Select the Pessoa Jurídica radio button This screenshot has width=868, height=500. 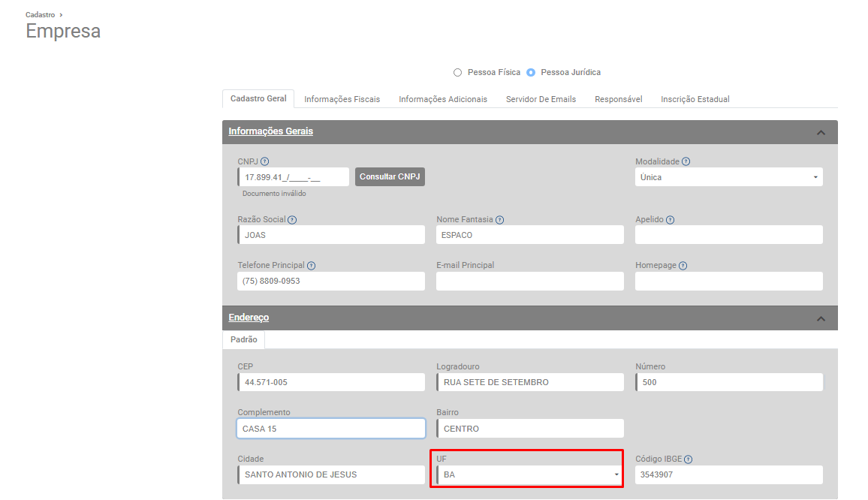(x=531, y=73)
